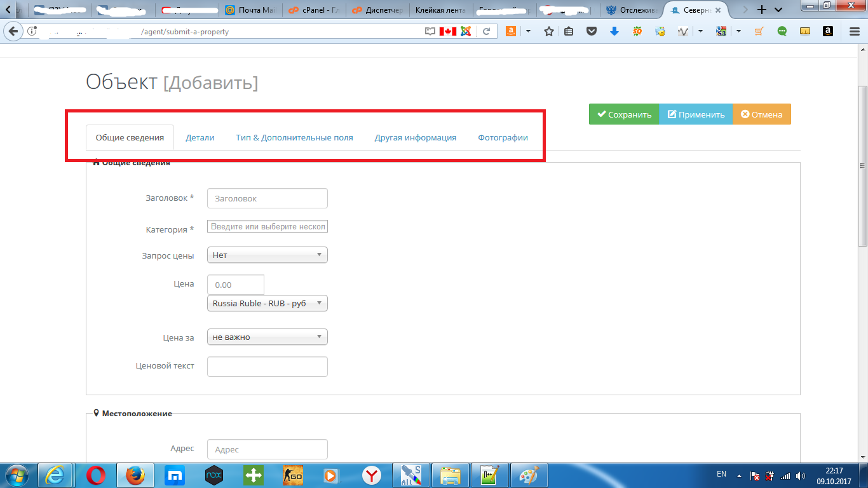The width and height of the screenshot is (868, 488).
Task: Switch to the Детали tab
Action: [x=200, y=137]
